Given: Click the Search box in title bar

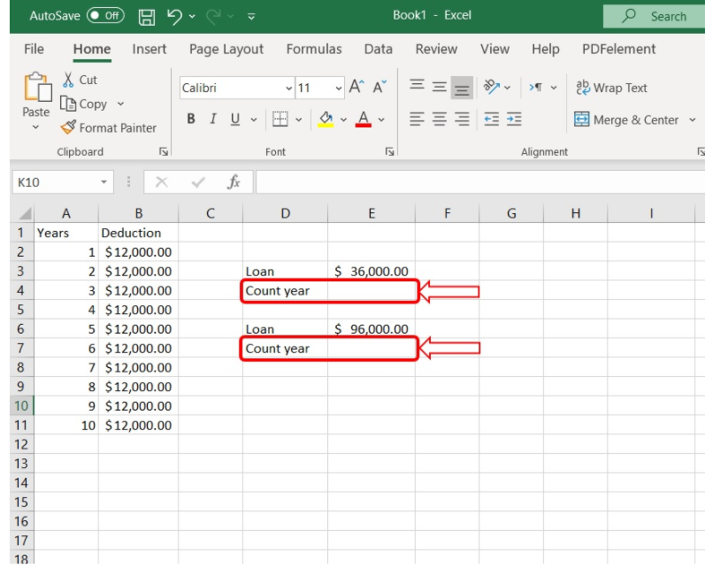Looking at the screenshot, I should coord(654,16).
